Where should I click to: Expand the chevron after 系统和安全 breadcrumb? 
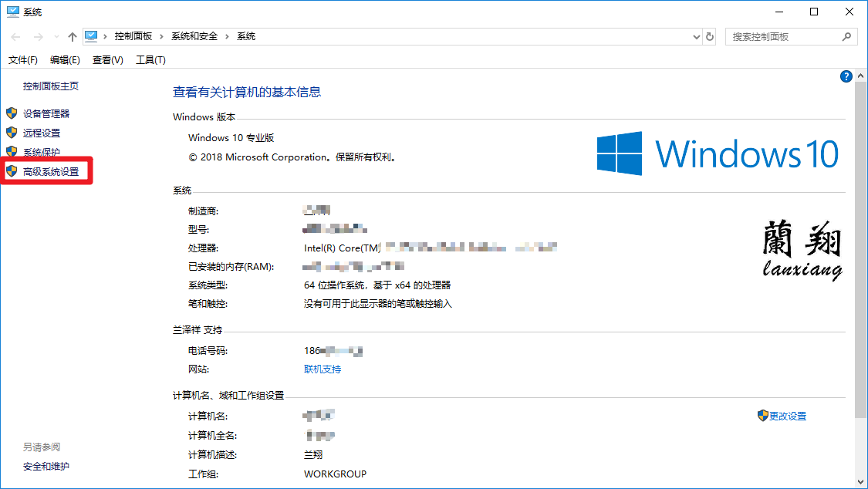click(227, 36)
